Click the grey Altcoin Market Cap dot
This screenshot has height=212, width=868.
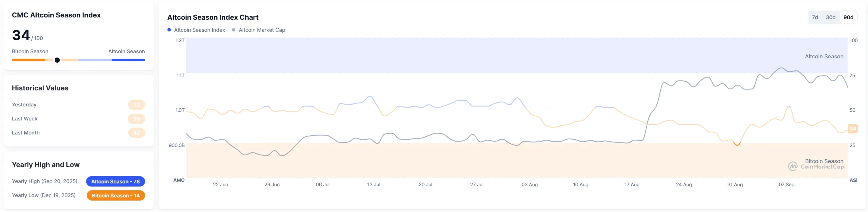(234, 30)
